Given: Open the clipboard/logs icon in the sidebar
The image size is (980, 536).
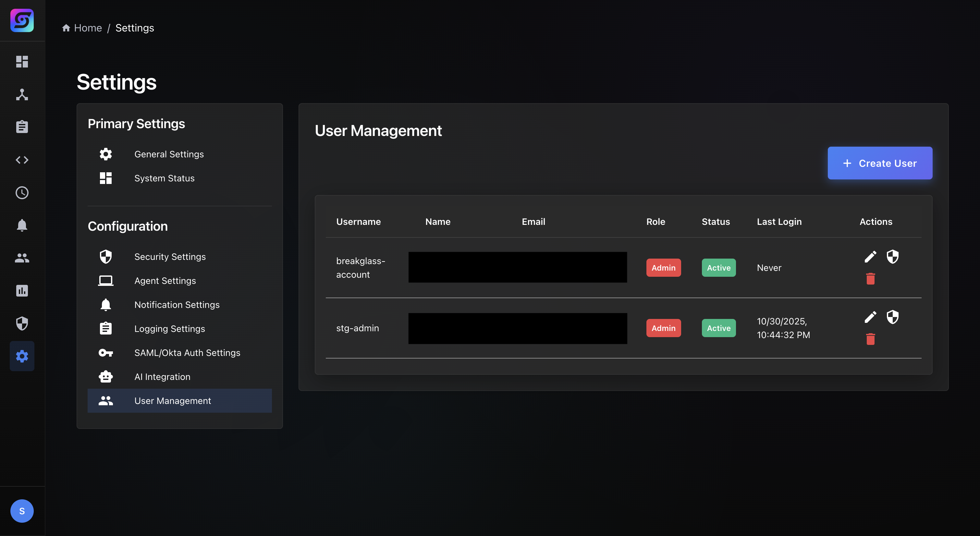Looking at the screenshot, I should click(22, 127).
